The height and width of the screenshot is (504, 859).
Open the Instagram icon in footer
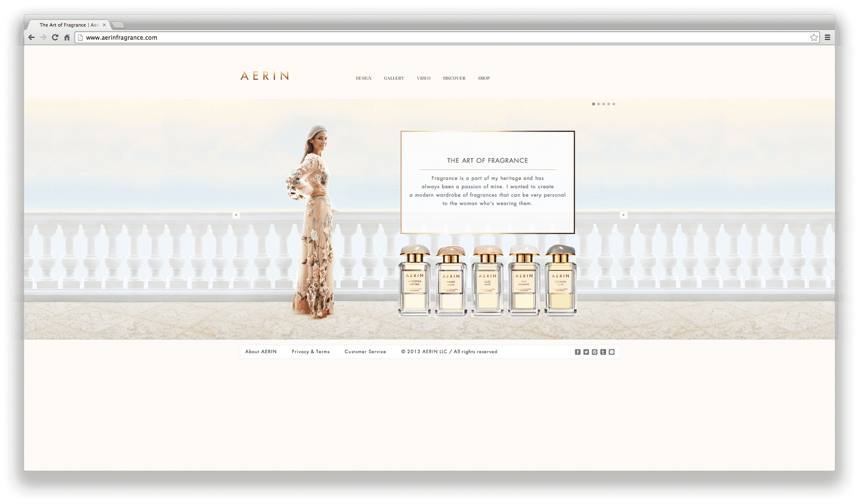(x=611, y=352)
